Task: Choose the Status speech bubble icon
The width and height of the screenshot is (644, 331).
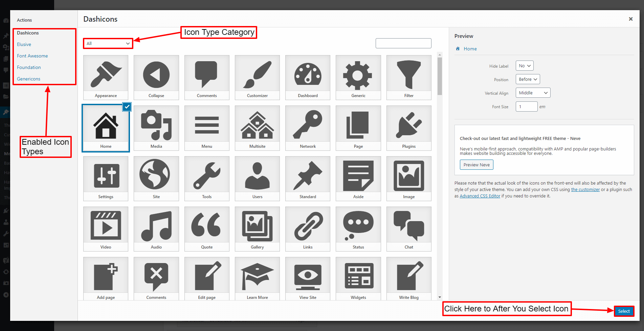Action: pos(358,229)
